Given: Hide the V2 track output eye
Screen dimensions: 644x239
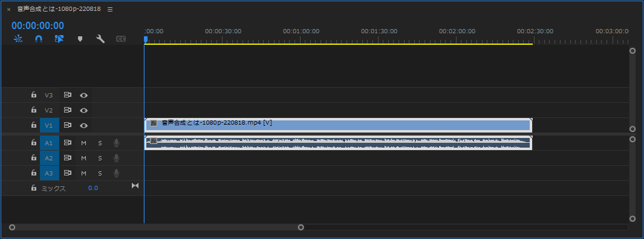Looking at the screenshot, I should [84, 111].
